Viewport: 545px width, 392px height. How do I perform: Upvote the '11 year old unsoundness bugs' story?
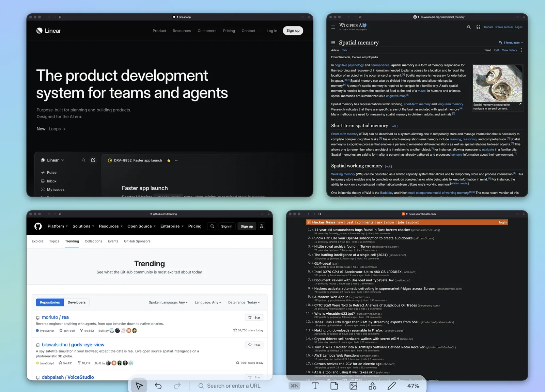coord(313,230)
